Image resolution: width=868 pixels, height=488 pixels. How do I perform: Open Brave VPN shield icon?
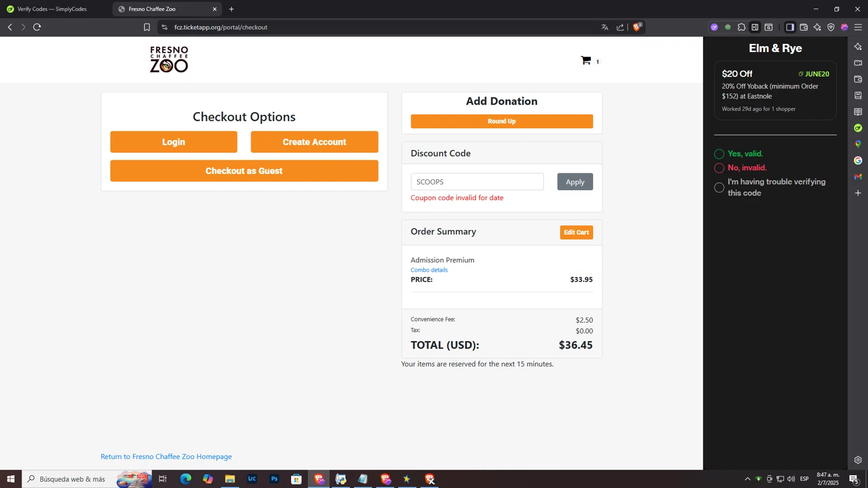coord(831,27)
